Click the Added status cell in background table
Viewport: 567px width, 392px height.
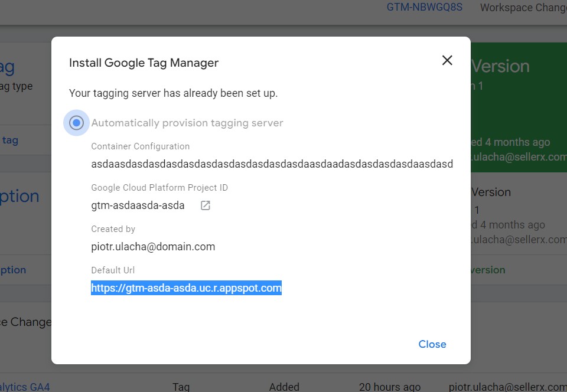coord(284,387)
